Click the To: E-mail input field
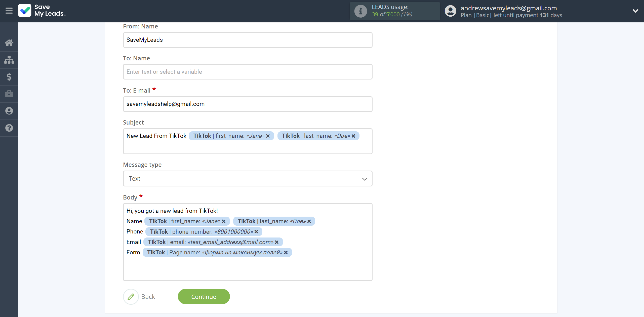The height and width of the screenshot is (317, 644). [248, 104]
